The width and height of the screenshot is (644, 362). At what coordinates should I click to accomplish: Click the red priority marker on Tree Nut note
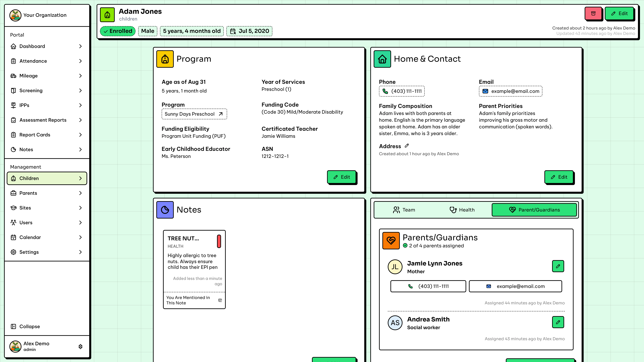coord(219,241)
